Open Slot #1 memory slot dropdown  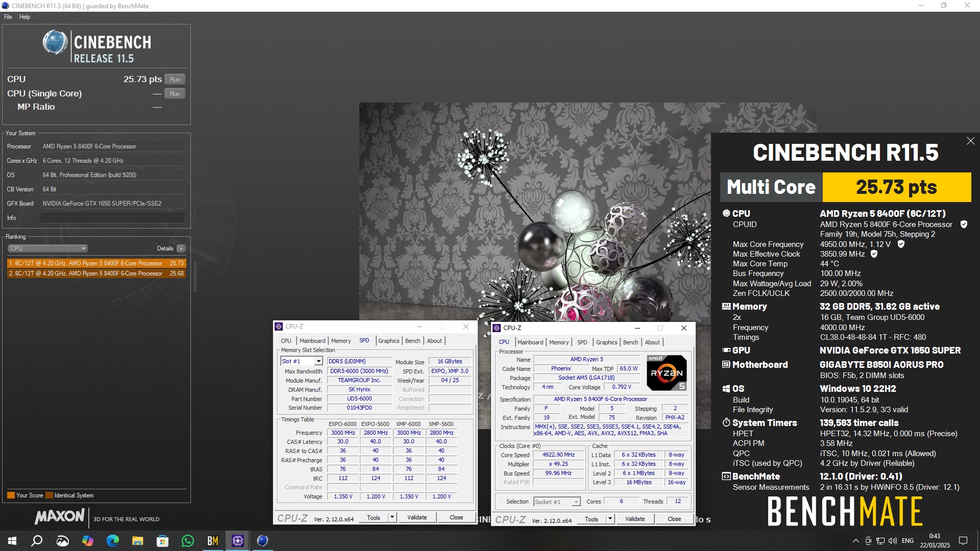tap(301, 361)
